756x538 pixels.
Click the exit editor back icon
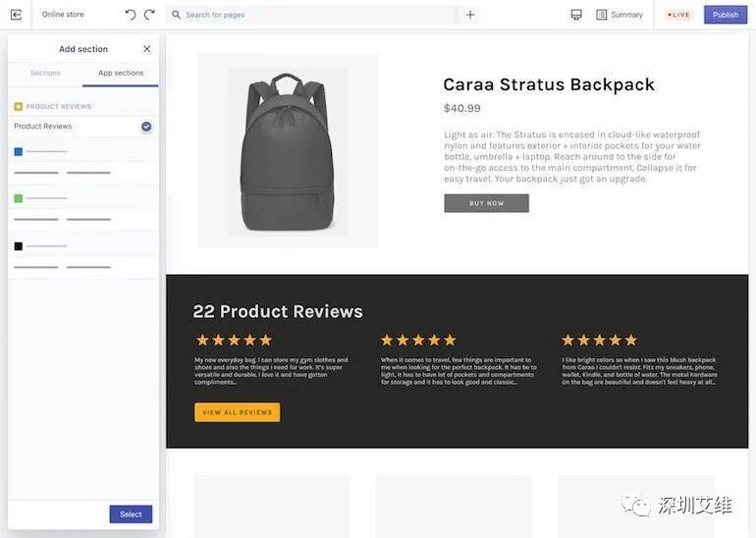pyautogui.click(x=16, y=15)
